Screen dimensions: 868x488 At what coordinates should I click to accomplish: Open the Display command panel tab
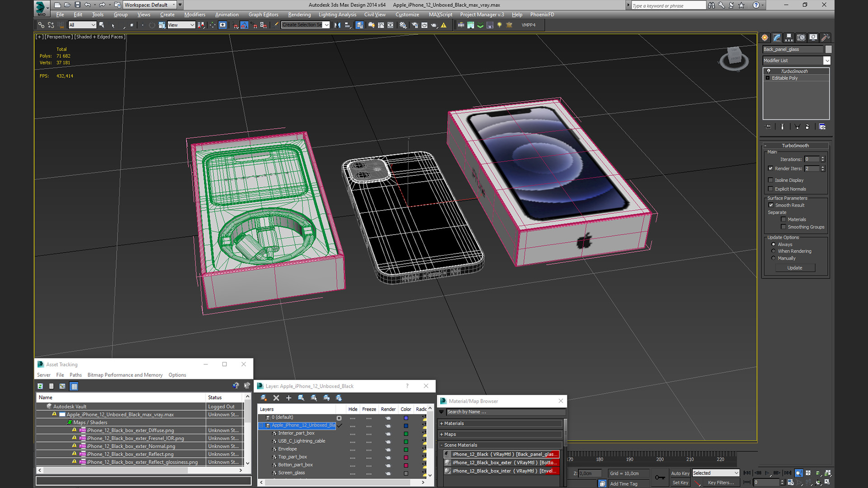click(x=813, y=38)
